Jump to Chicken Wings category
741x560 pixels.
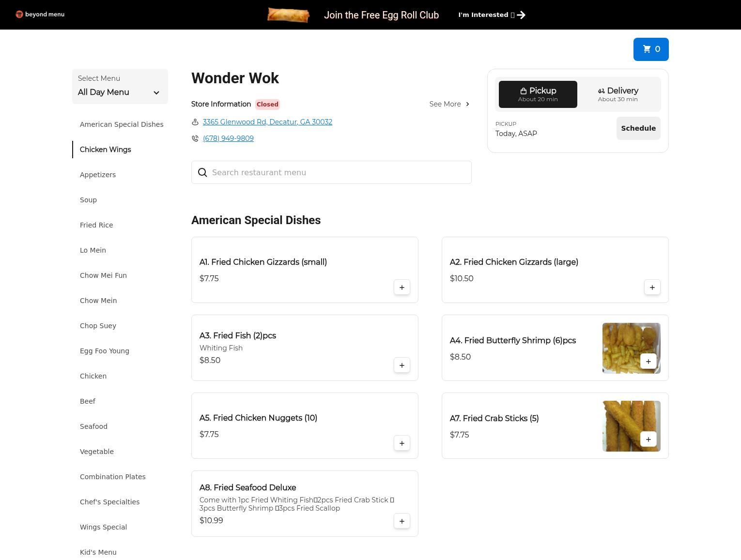pos(105,150)
